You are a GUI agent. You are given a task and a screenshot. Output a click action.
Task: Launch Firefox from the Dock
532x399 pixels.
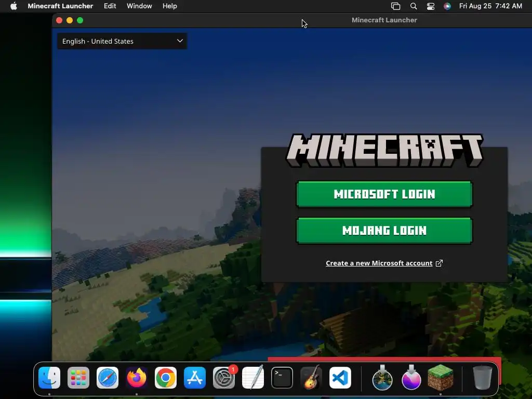click(137, 378)
